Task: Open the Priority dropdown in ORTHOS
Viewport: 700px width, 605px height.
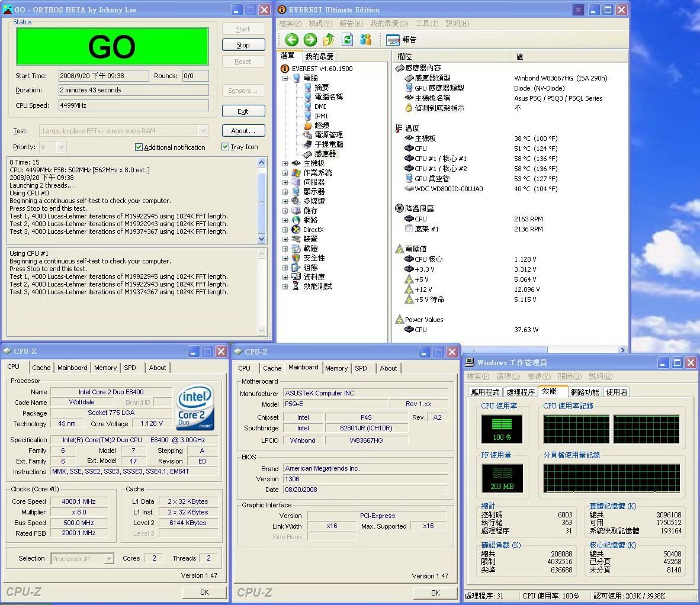Action: coord(62,147)
